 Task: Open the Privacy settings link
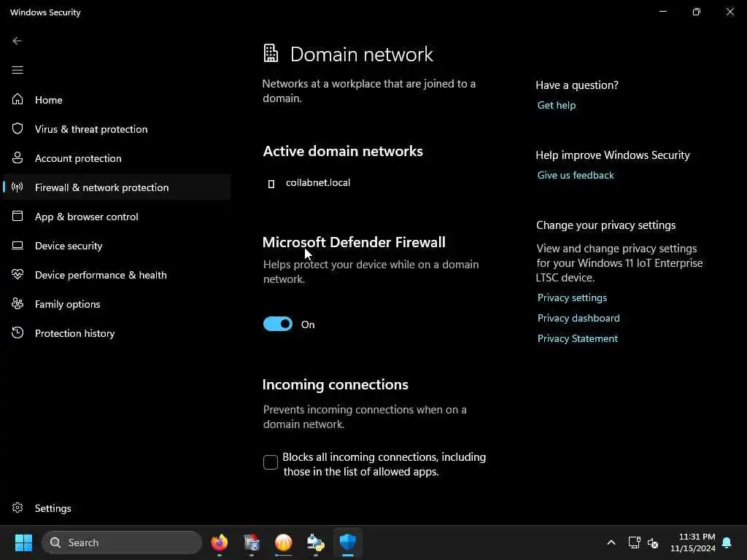click(x=572, y=297)
